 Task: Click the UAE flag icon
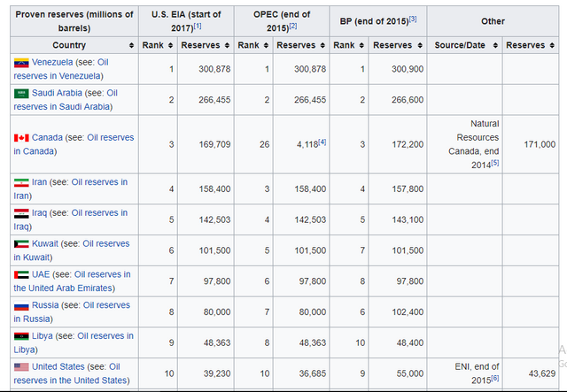(x=21, y=274)
